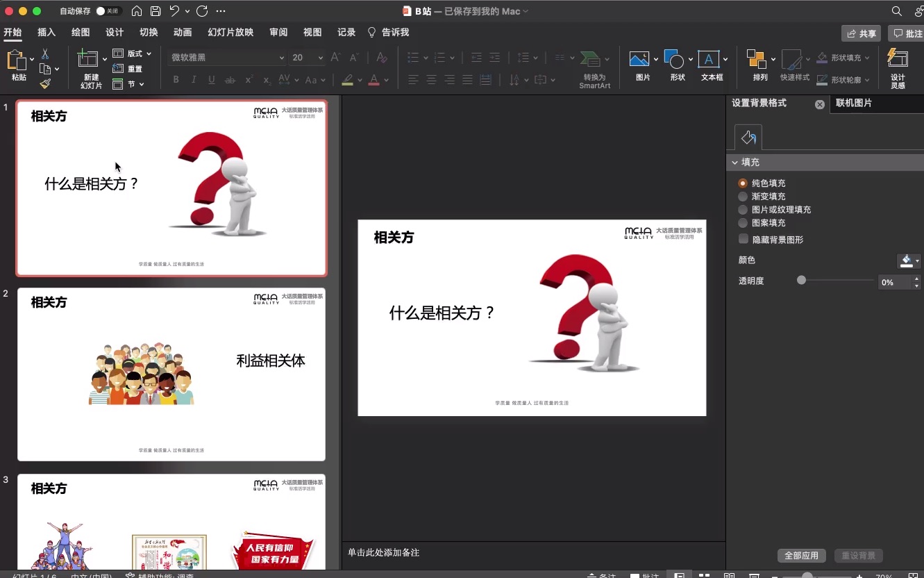Insert a picture via 图片 icon

(x=639, y=59)
